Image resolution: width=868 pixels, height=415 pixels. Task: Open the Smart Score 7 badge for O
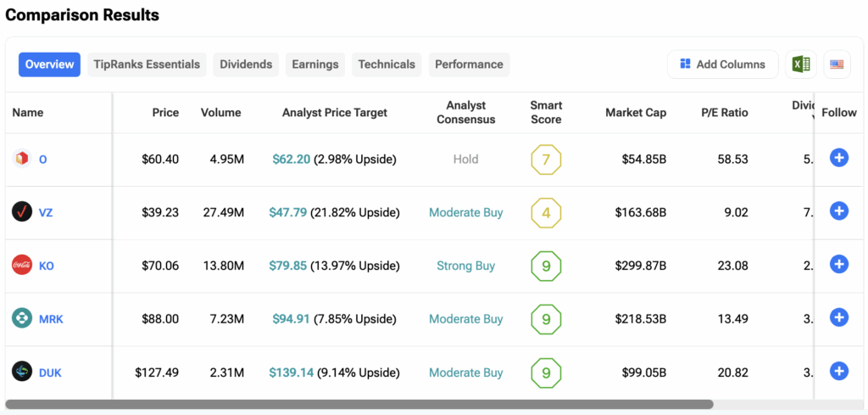pyautogui.click(x=546, y=159)
